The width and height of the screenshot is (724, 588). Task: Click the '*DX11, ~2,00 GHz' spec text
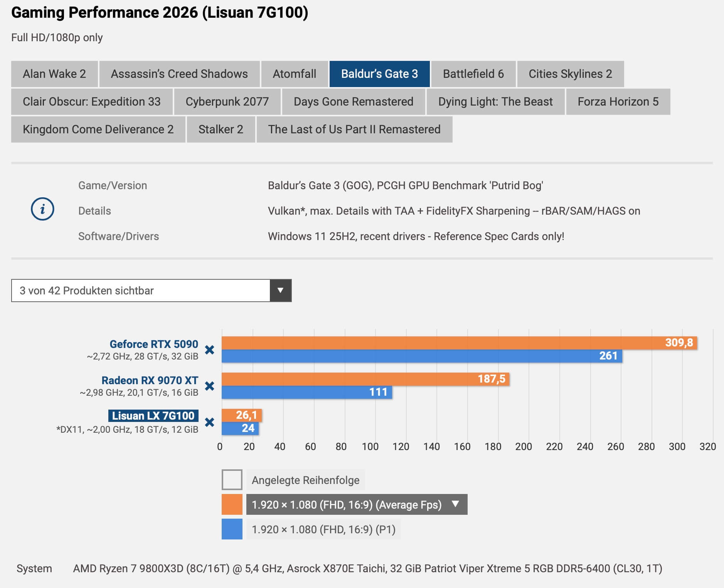coord(128,430)
